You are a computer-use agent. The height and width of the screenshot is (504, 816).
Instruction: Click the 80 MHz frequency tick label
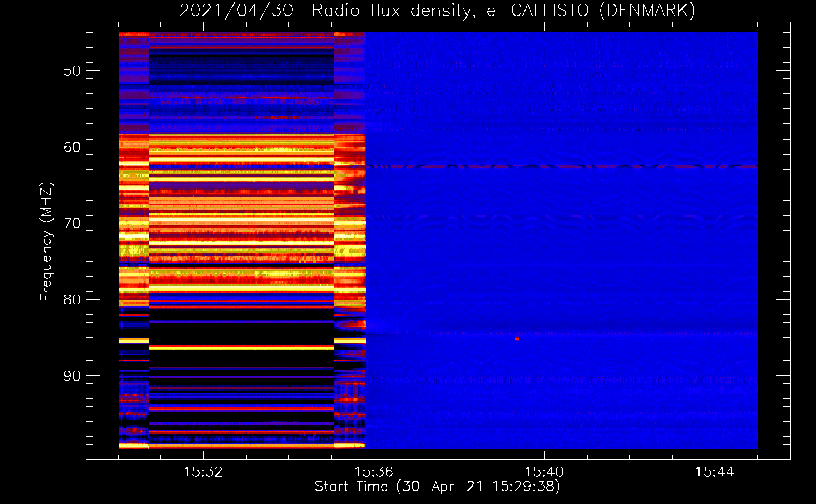point(72,300)
